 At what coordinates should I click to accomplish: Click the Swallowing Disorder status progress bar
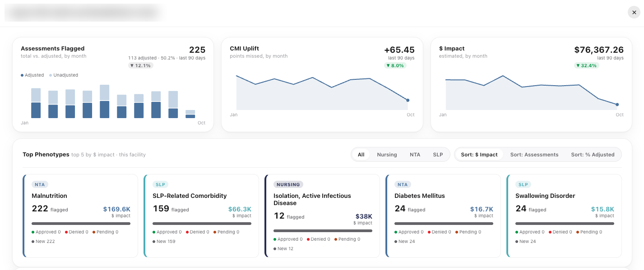click(565, 224)
